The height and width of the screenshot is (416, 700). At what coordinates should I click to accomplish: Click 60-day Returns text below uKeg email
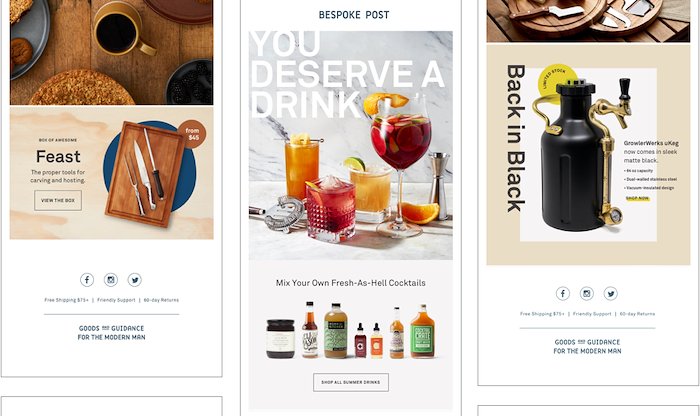click(637, 314)
